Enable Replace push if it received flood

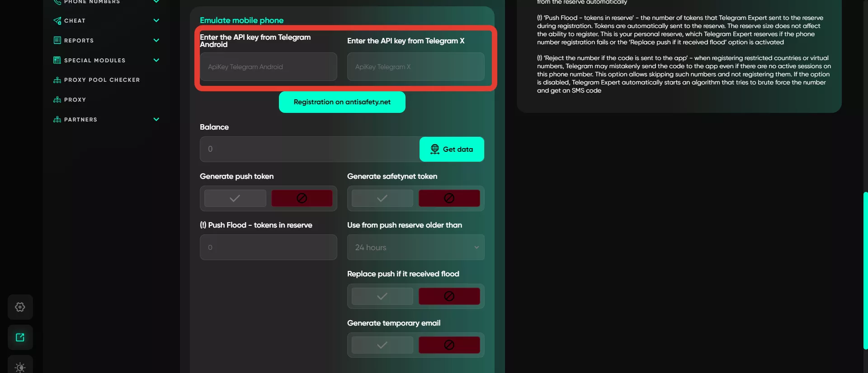pyautogui.click(x=382, y=296)
